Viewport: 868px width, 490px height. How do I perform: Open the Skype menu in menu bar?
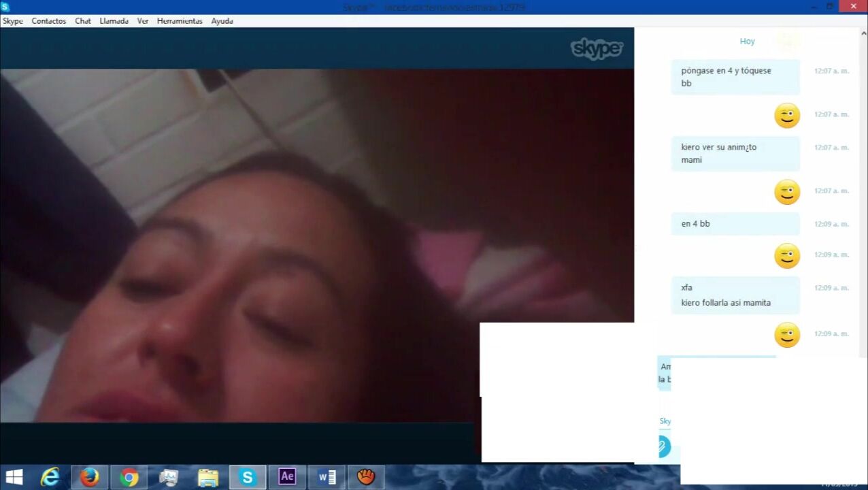coord(12,21)
